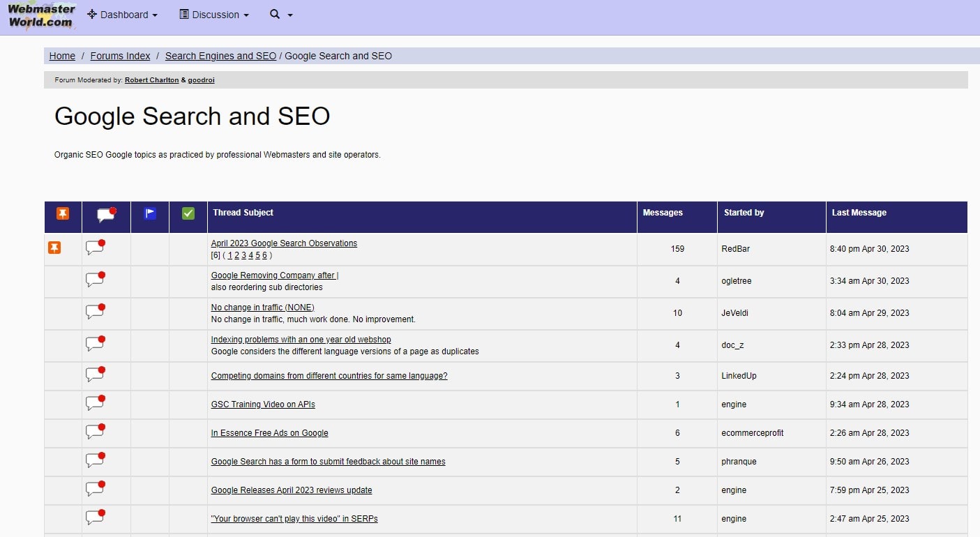Open Search Engines and SEO breadcrumb

tap(220, 56)
